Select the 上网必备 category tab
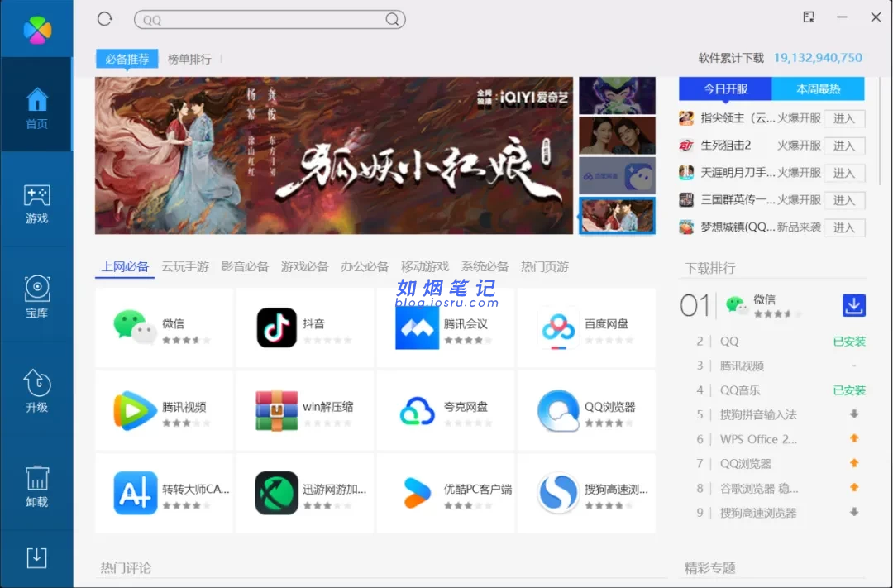This screenshot has width=893, height=588. [x=126, y=266]
